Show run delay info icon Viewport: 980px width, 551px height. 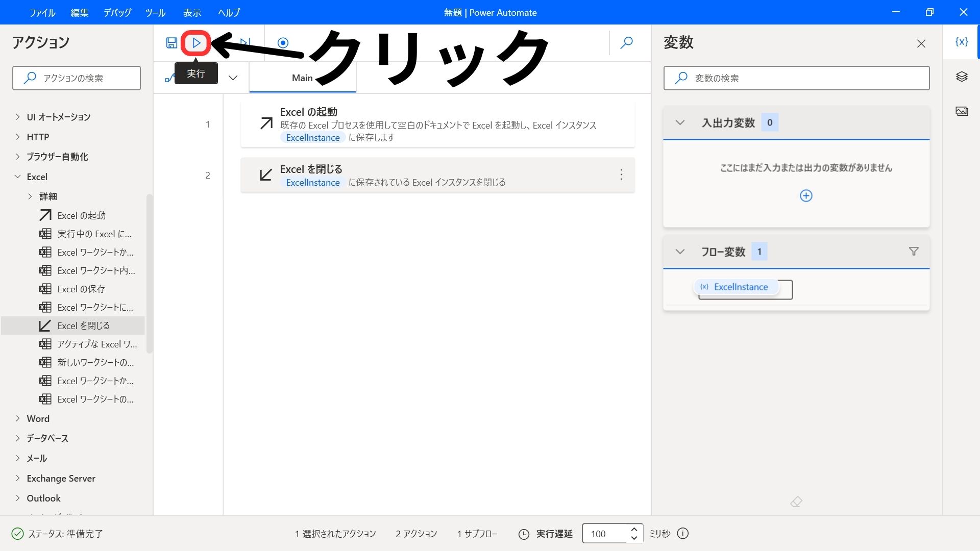(x=682, y=534)
